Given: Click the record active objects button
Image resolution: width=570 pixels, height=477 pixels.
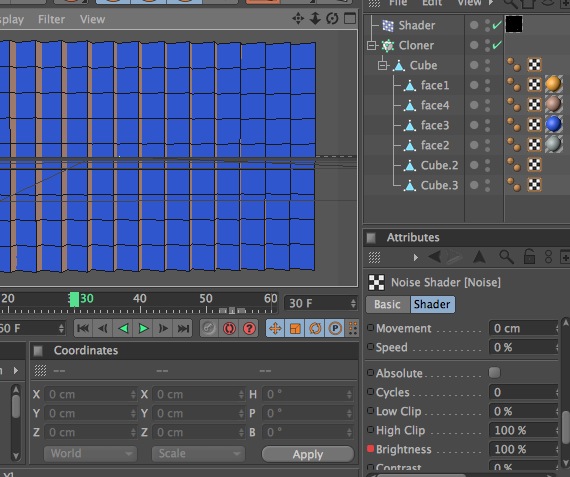Looking at the screenshot, I should pos(209,329).
